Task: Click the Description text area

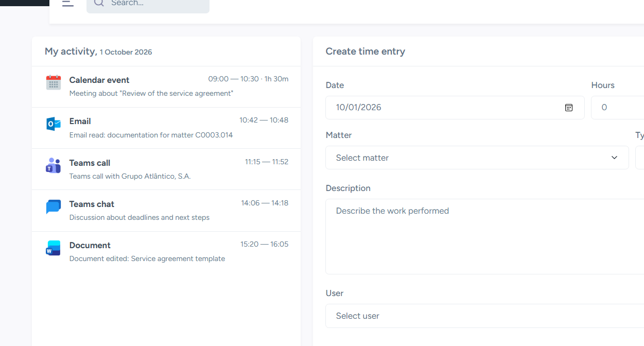Action: 484,236
